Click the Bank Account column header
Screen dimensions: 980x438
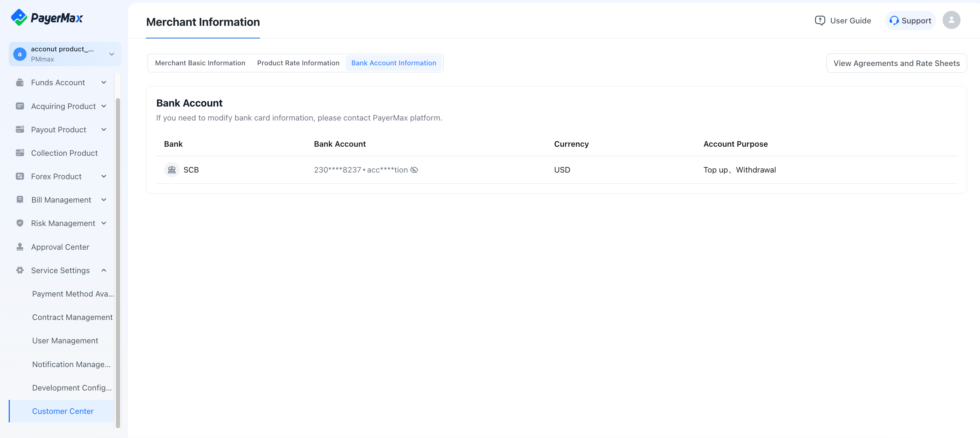(340, 144)
